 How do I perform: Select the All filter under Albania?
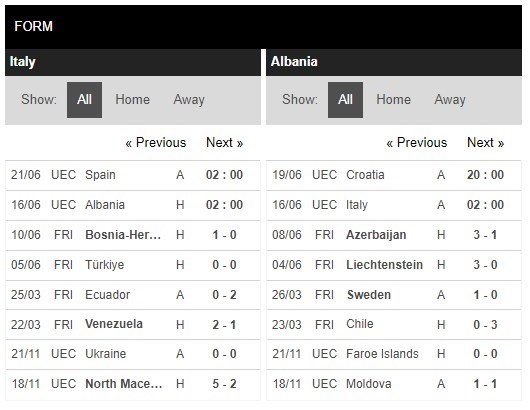coord(345,100)
